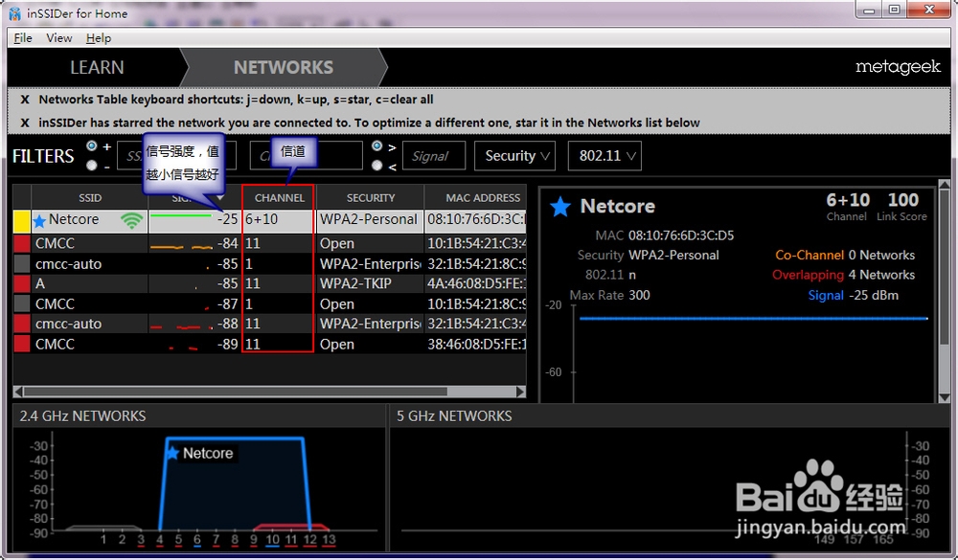
Task: Select the plus SSID filter radio button
Action: pyautogui.click(x=92, y=146)
